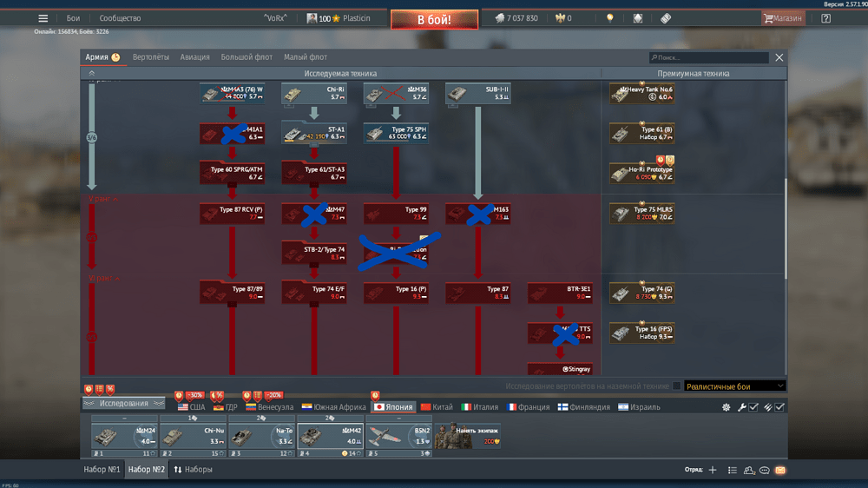The width and height of the screenshot is (868, 488).
Task: Switch nation to Китай
Action: [x=437, y=407]
